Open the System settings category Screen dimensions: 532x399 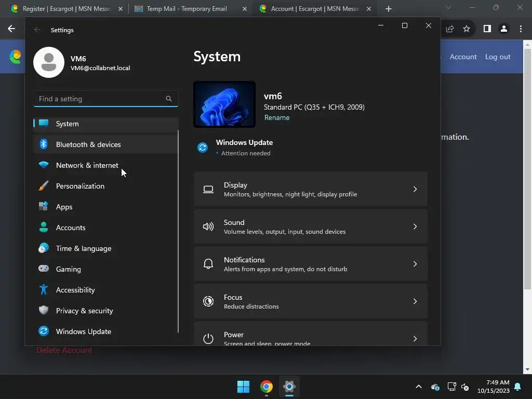(106, 124)
